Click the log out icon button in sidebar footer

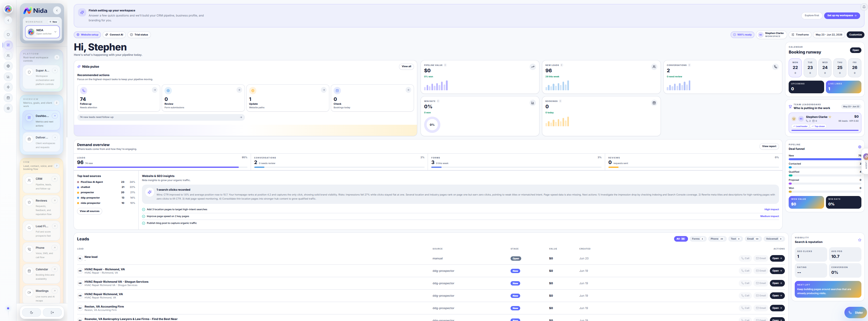[x=52, y=313]
